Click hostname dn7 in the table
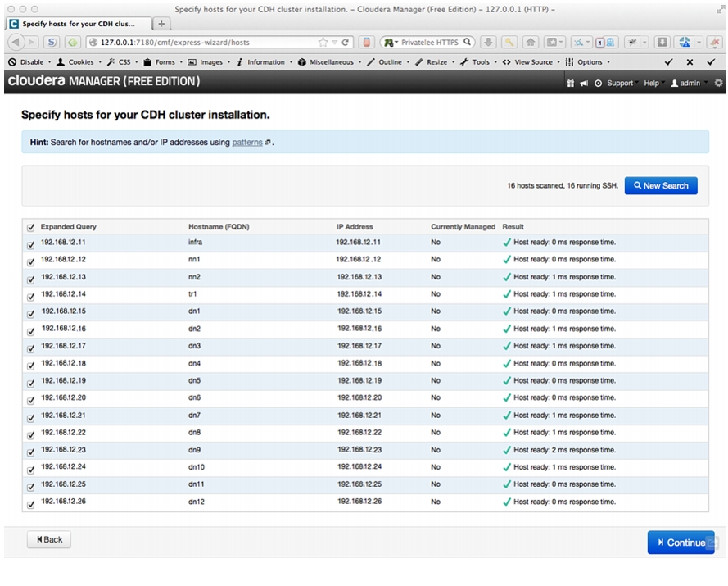This screenshot has height=586, width=728. [195, 415]
